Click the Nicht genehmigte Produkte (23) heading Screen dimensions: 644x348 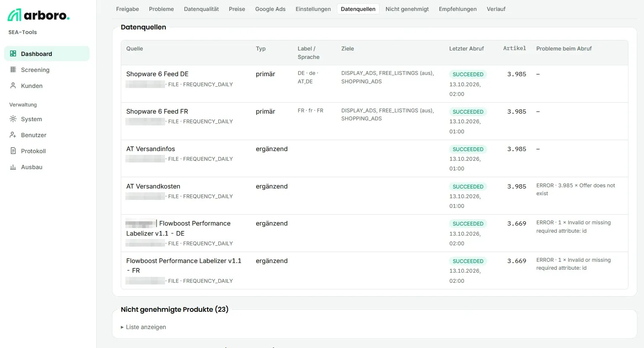tap(175, 309)
